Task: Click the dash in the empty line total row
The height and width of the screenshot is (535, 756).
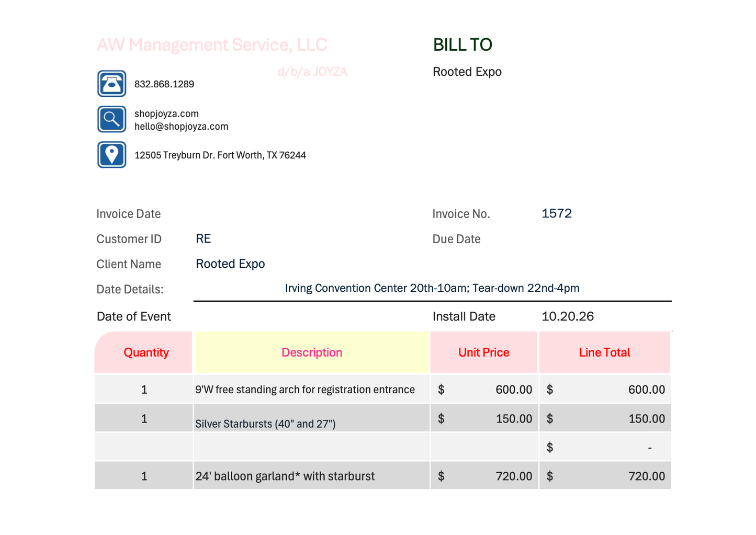Action: click(650, 448)
